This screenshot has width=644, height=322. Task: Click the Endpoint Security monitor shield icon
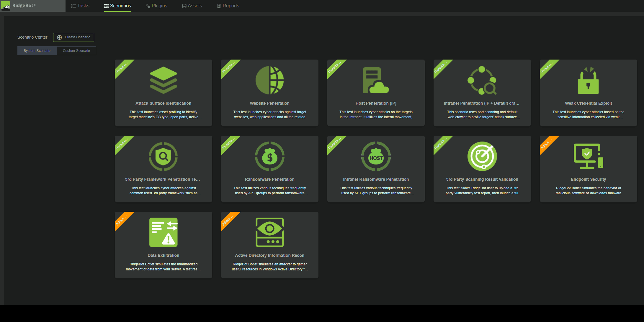click(x=588, y=156)
